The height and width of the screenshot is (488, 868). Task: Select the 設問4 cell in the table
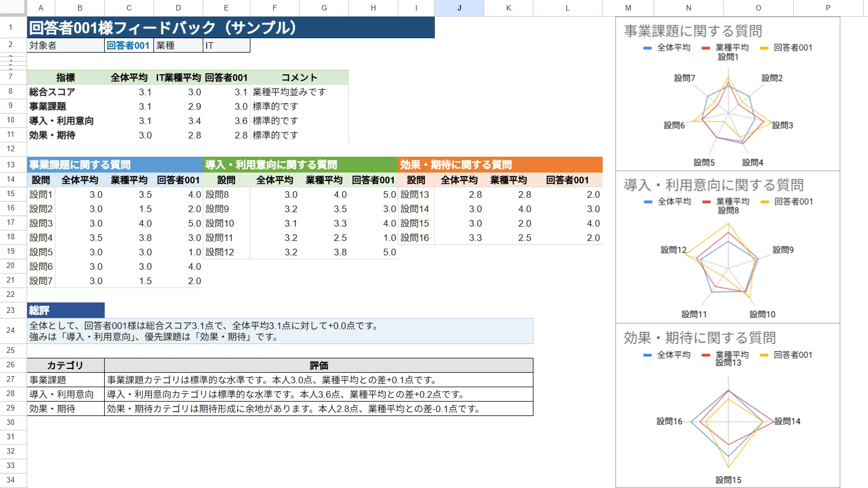[x=41, y=238]
